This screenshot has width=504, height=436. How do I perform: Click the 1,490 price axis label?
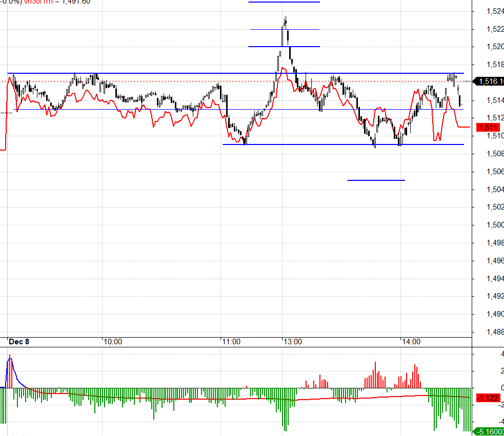[495, 314]
